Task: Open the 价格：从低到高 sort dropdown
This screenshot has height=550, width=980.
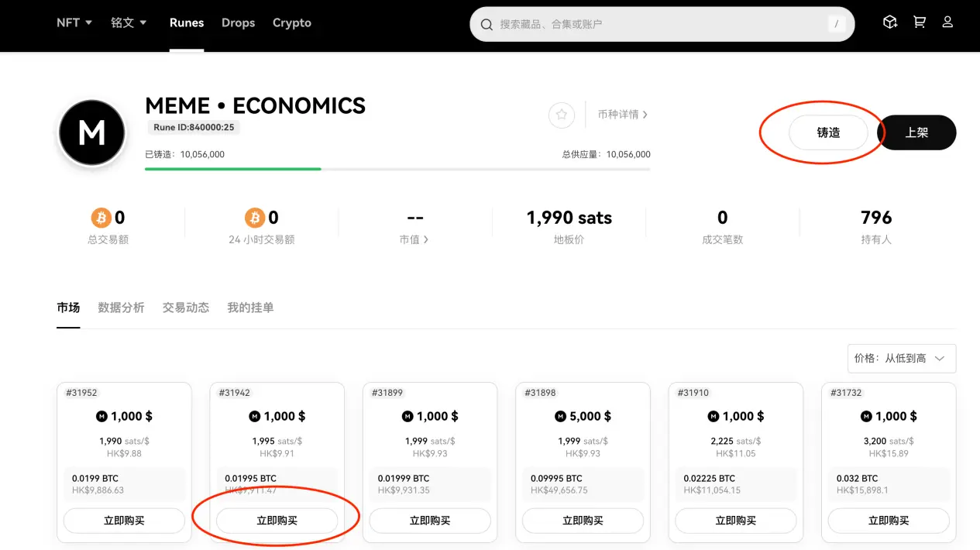Action: [x=902, y=359]
